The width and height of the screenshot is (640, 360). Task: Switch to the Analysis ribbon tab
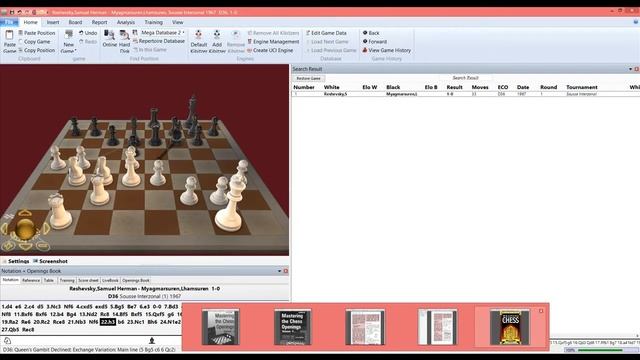coord(126,22)
